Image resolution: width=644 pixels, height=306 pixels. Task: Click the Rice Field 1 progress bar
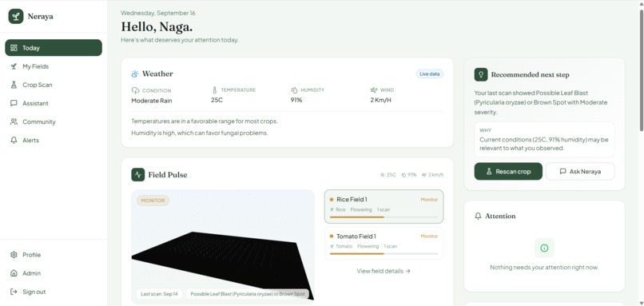click(384, 217)
